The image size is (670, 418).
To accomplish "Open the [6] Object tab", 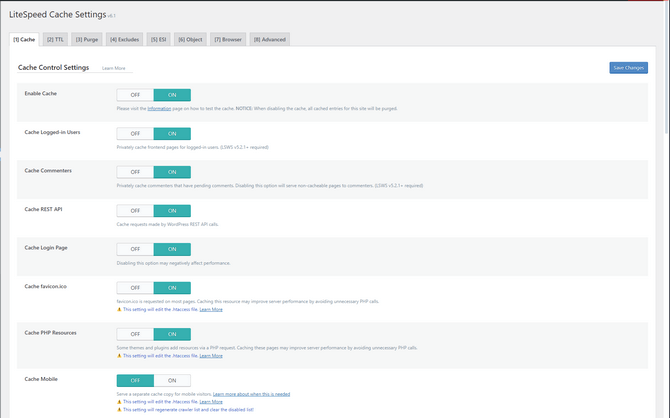I will coord(190,39).
